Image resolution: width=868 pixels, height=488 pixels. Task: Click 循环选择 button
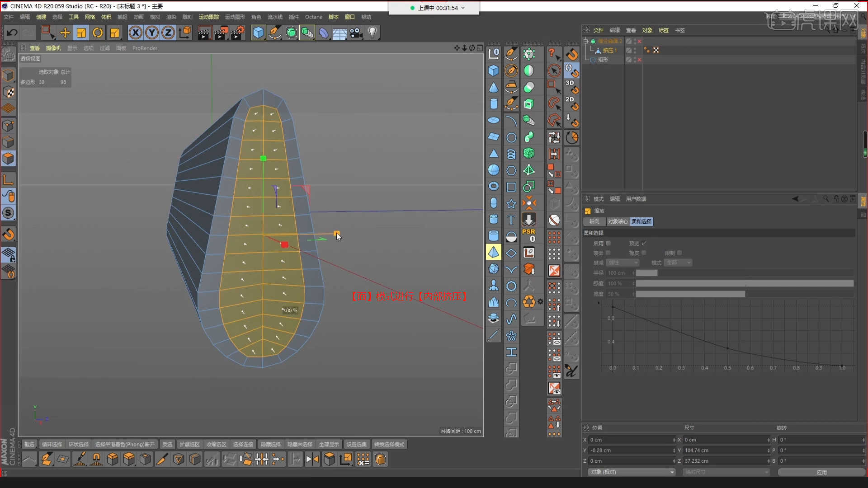[52, 444]
